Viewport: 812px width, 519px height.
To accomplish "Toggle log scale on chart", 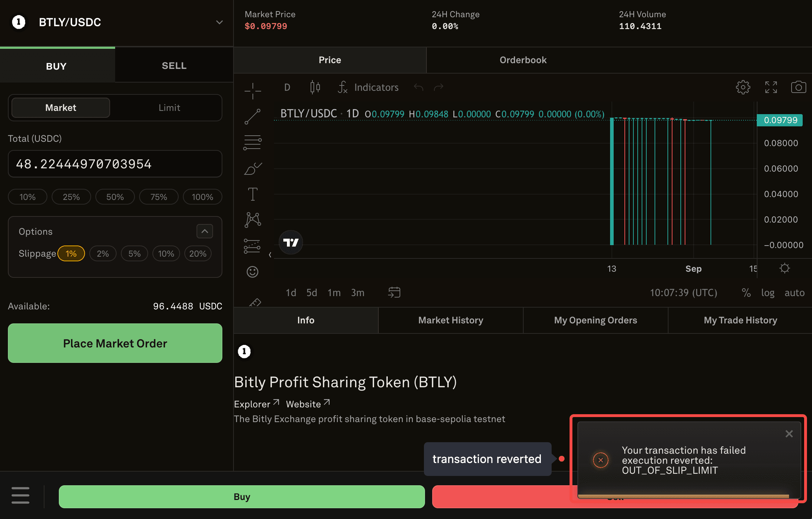I will [x=768, y=293].
